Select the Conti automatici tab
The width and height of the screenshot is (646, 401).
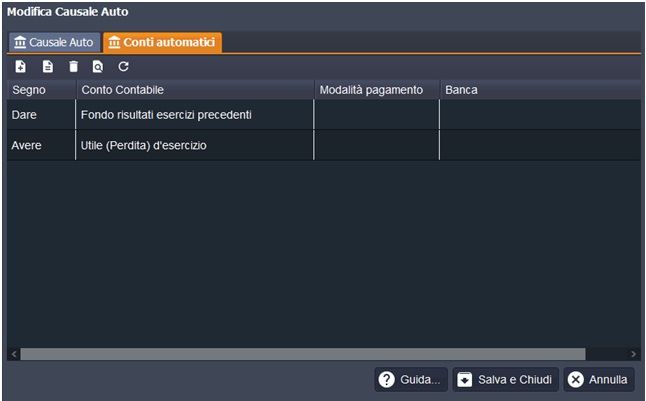coord(163,42)
